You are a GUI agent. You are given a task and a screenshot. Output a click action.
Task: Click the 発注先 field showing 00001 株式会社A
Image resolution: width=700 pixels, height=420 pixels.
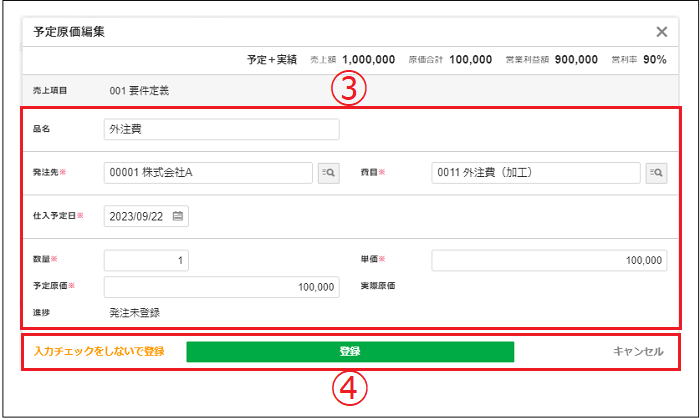tap(208, 173)
